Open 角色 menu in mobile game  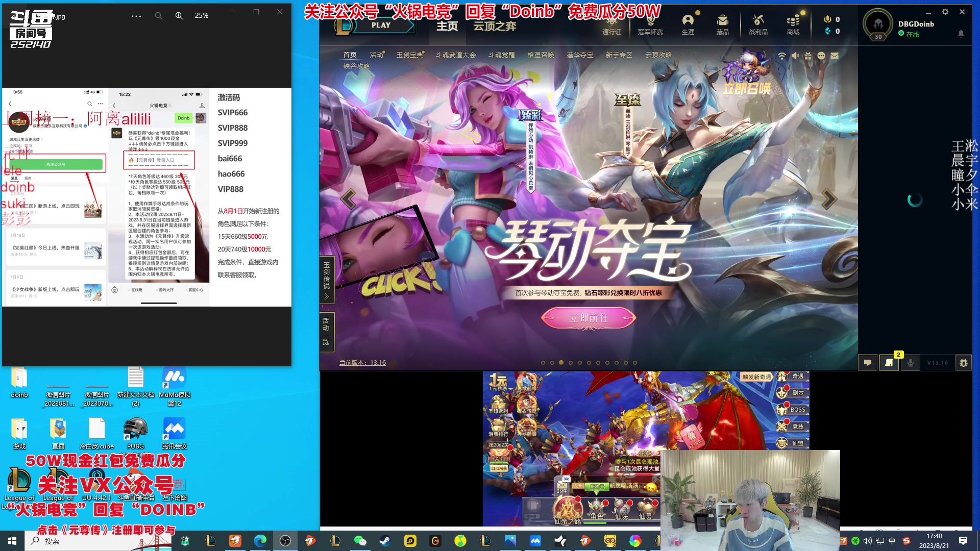pos(596,509)
